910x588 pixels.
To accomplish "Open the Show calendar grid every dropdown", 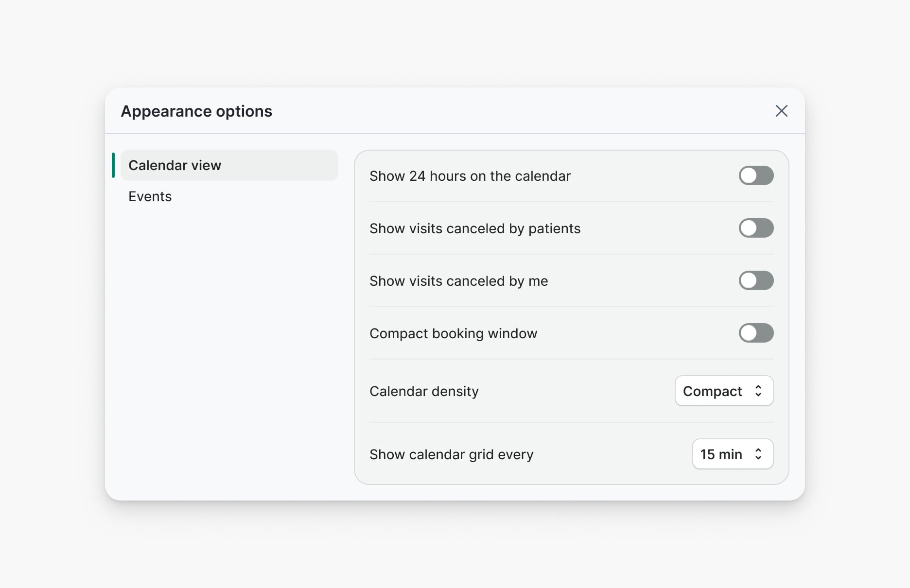I will pos(732,454).
